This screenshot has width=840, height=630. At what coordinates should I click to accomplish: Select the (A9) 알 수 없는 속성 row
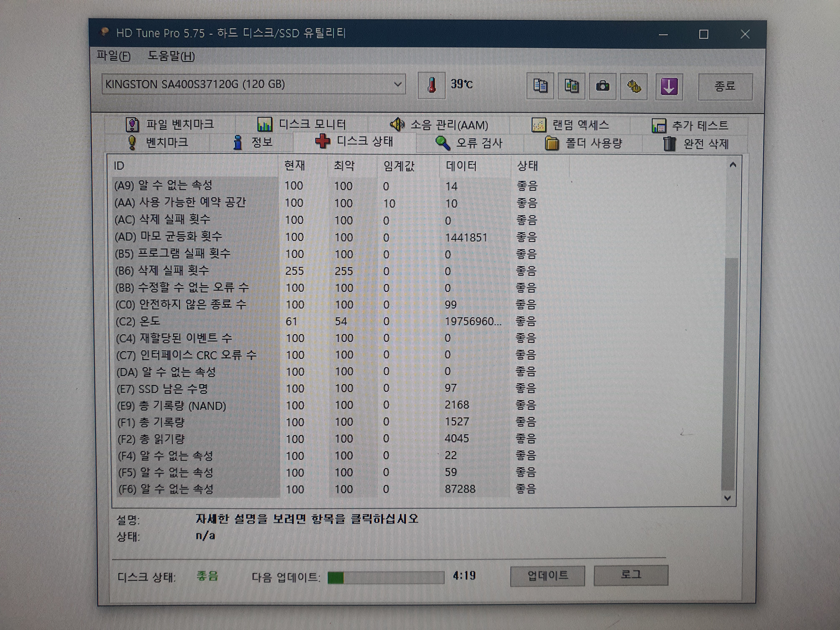point(325,186)
